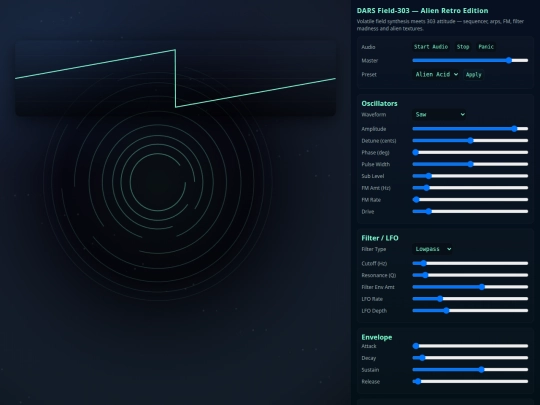The width and height of the screenshot is (540, 405).
Task: Set the Drive slider
Action: 470,211
